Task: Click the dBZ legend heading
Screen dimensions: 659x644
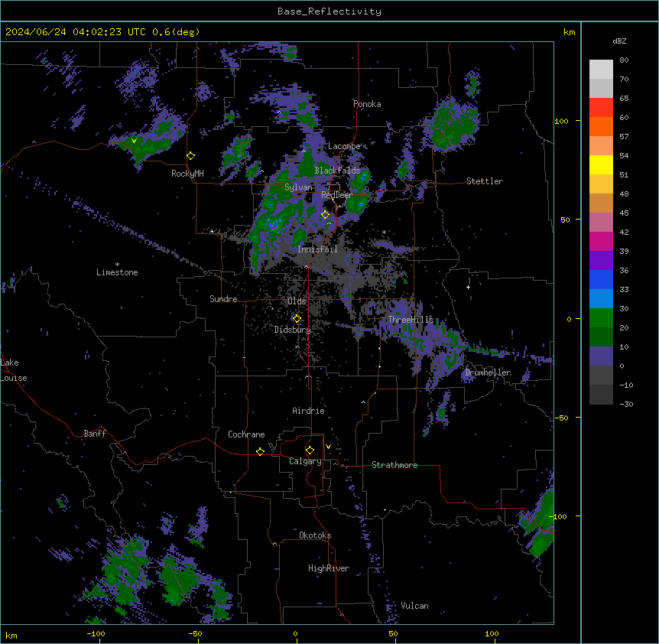Action: [x=619, y=41]
